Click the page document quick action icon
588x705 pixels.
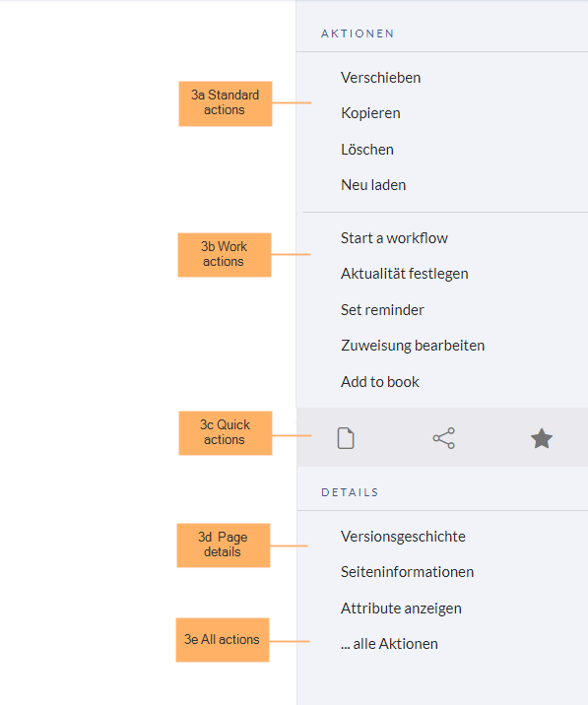346,438
